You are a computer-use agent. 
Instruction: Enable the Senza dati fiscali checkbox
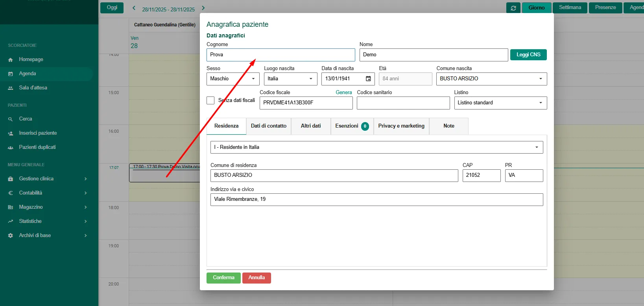[x=210, y=100]
